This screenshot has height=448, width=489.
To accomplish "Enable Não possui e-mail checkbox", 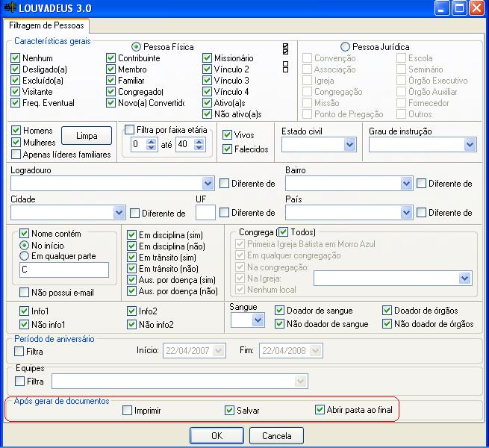I will tap(24, 293).
